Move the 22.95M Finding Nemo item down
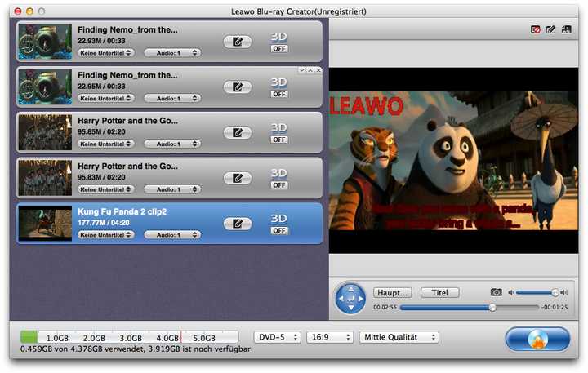Image resolution: width=588 pixels, height=373 pixels. [x=302, y=70]
